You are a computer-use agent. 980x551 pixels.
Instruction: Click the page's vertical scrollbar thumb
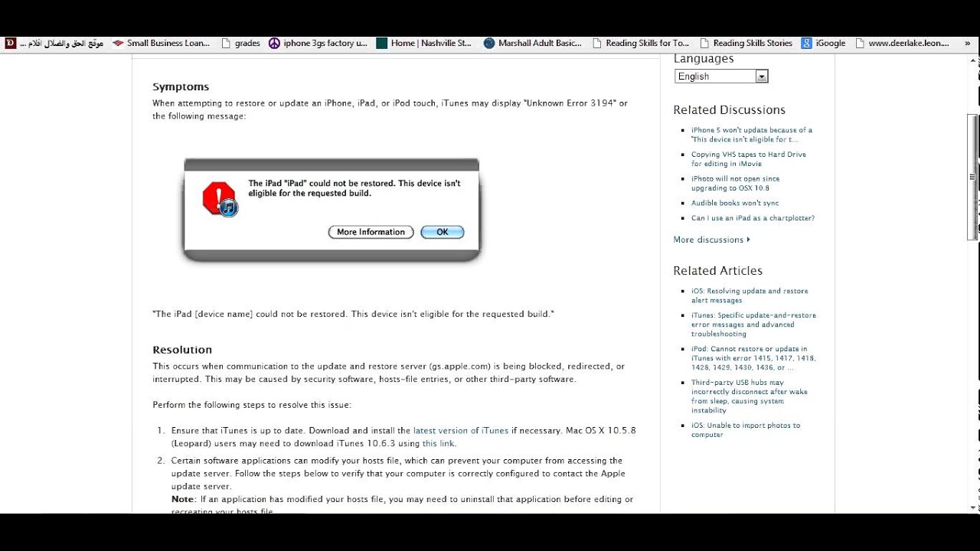pos(973,177)
